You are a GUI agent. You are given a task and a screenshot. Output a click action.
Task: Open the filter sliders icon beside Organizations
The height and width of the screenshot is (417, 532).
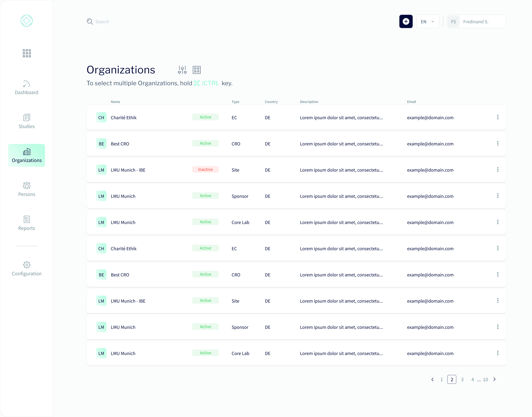coord(182,70)
